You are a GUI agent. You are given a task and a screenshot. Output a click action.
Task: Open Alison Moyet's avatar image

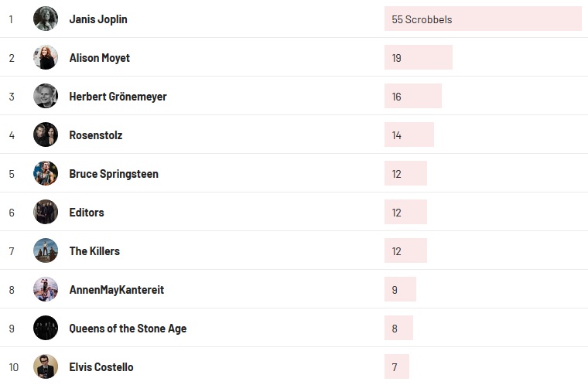46,57
